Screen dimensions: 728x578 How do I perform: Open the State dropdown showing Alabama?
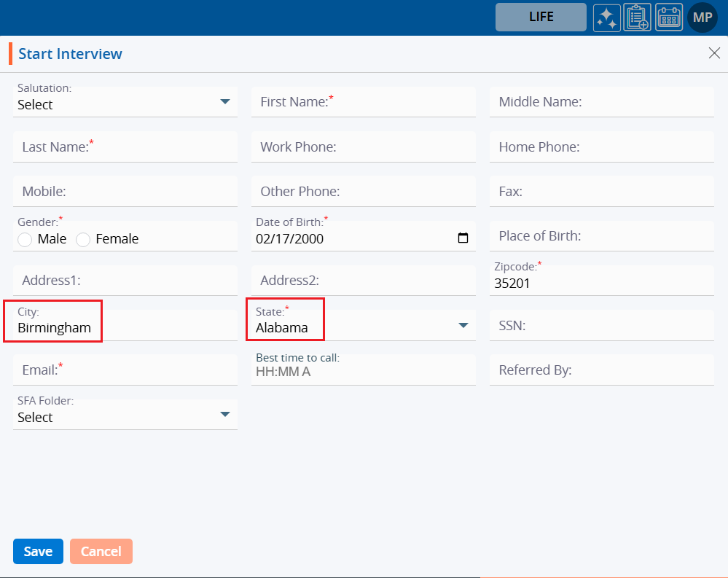[x=463, y=326]
